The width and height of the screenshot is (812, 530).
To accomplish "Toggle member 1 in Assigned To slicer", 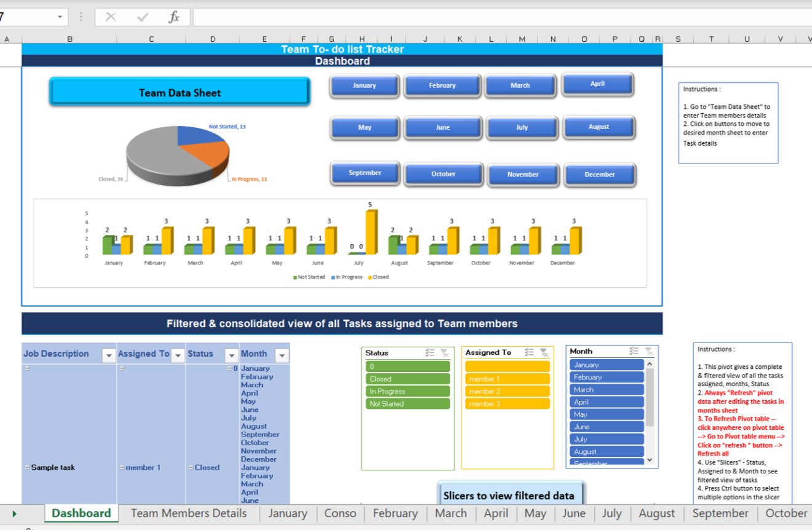I will coord(507,379).
